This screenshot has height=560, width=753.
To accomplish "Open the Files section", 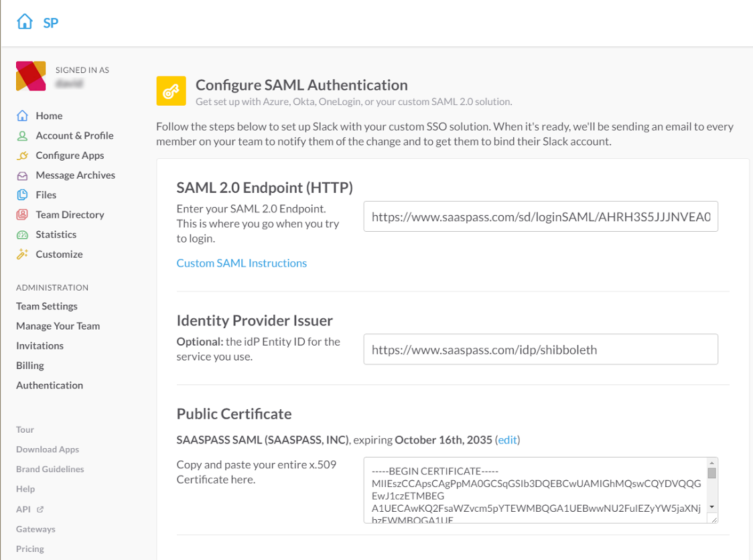I will pos(46,195).
